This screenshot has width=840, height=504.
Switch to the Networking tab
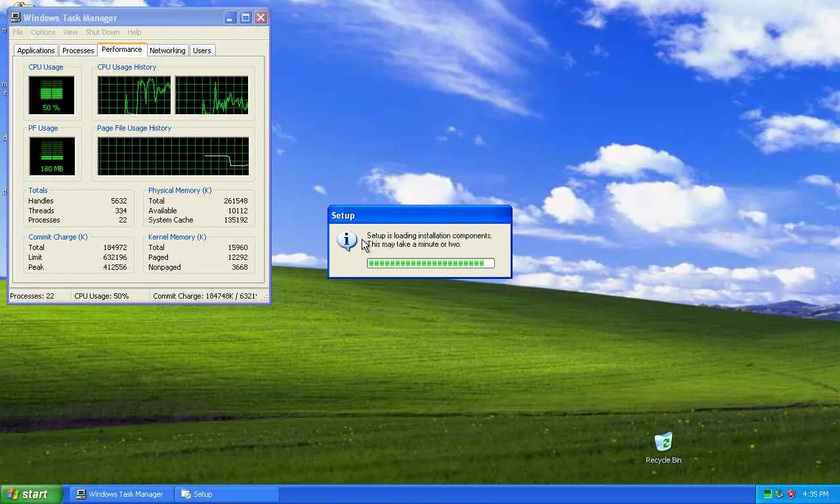tap(167, 51)
